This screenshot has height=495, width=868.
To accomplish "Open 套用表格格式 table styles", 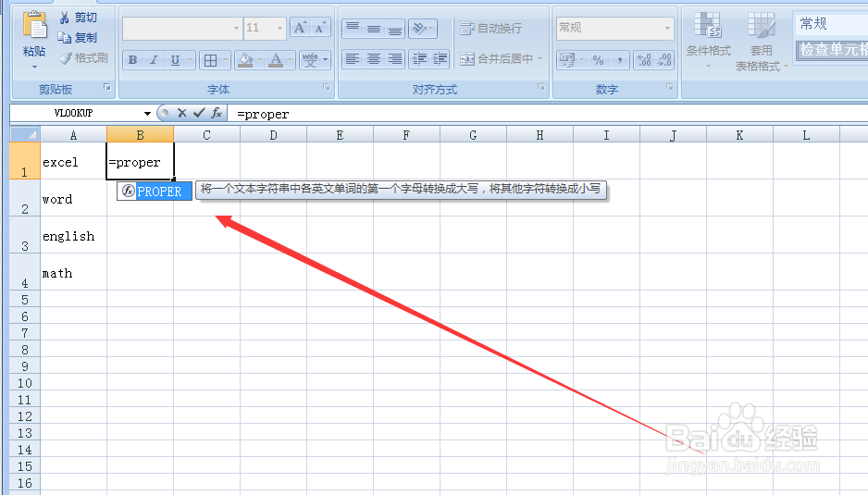I will click(762, 42).
